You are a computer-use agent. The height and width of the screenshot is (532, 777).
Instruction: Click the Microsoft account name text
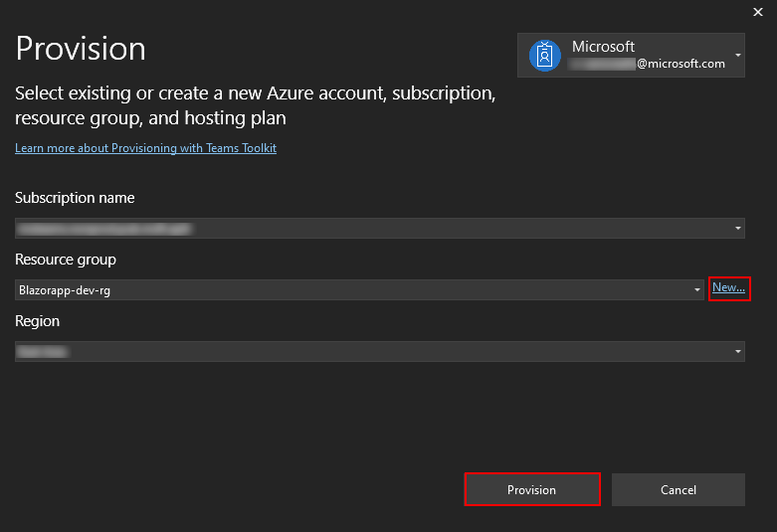point(603,47)
